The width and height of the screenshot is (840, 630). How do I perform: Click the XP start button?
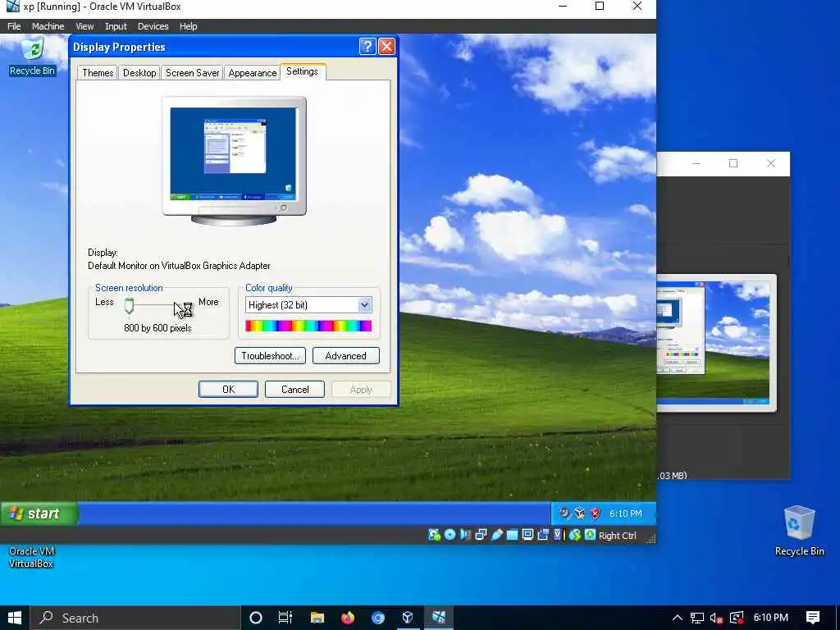pos(39,514)
